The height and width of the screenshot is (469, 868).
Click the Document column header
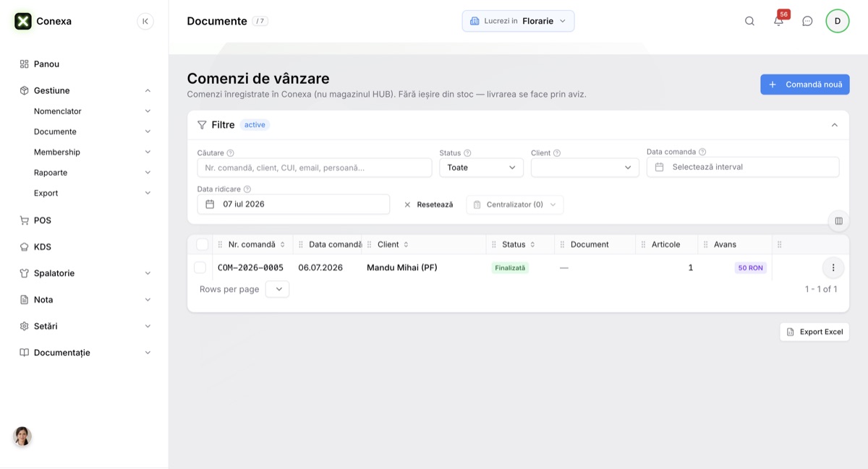point(590,245)
